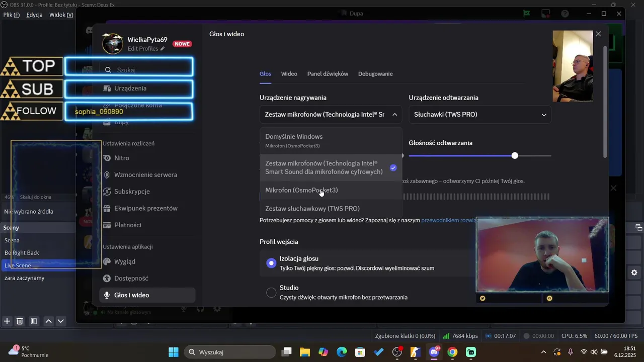The image size is (644, 362).
Task: Switch to the Głos tab
Action: coord(265,74)
